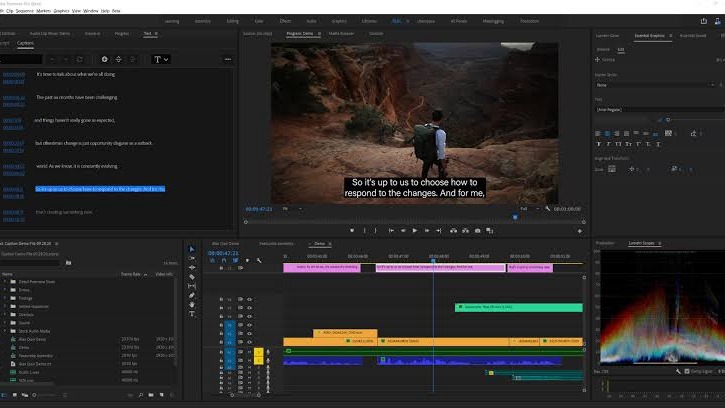725x408 pixels.
Task: Click Program Monitor playhead scrubber
Action: pyautogui.click(x=515, y=217)
